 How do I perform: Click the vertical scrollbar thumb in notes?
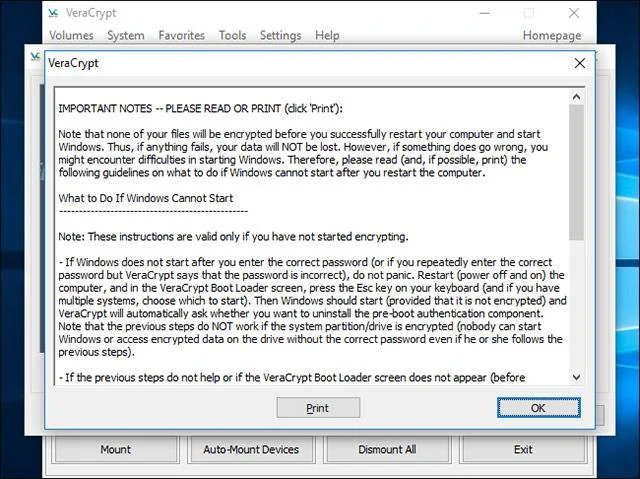pos(576,172)
